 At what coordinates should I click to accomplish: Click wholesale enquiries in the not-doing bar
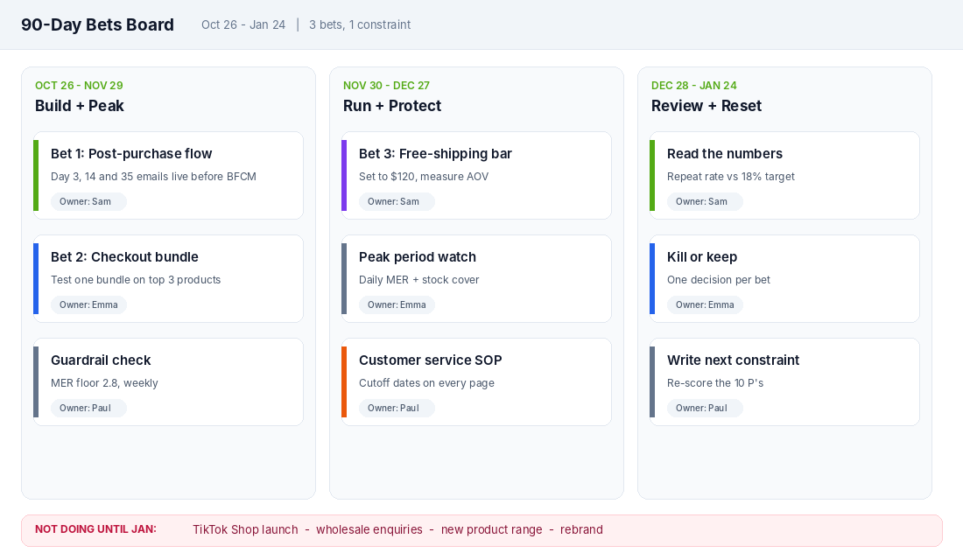369,530
